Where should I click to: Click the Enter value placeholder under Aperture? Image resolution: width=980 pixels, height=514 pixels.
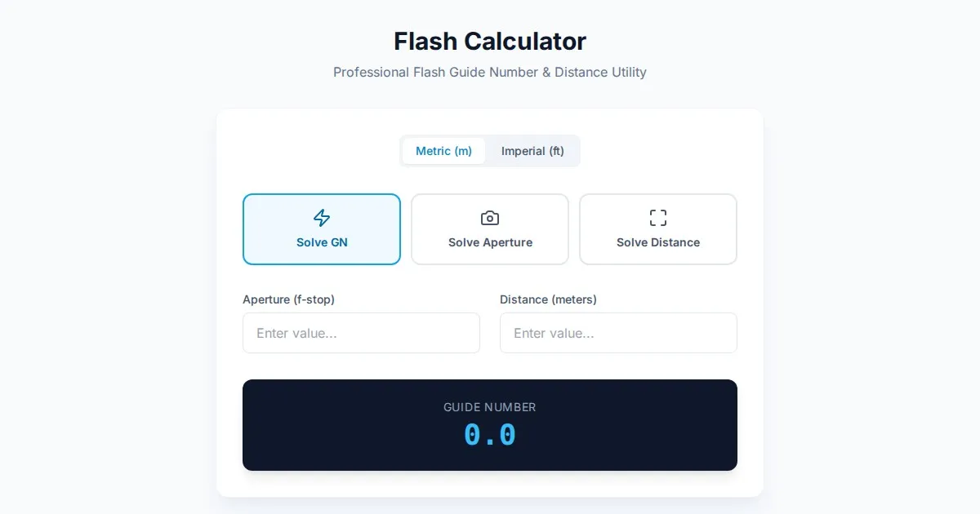296,333
